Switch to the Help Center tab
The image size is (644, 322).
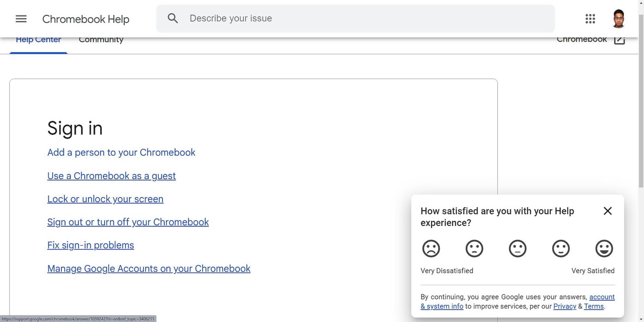point(39,40)
